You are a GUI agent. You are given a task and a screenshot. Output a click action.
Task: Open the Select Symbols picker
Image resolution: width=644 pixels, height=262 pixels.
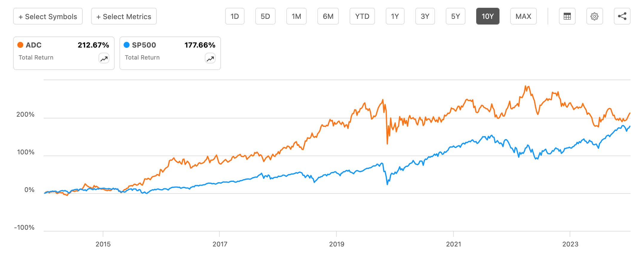pyautogui.click(x=48, y=16)
